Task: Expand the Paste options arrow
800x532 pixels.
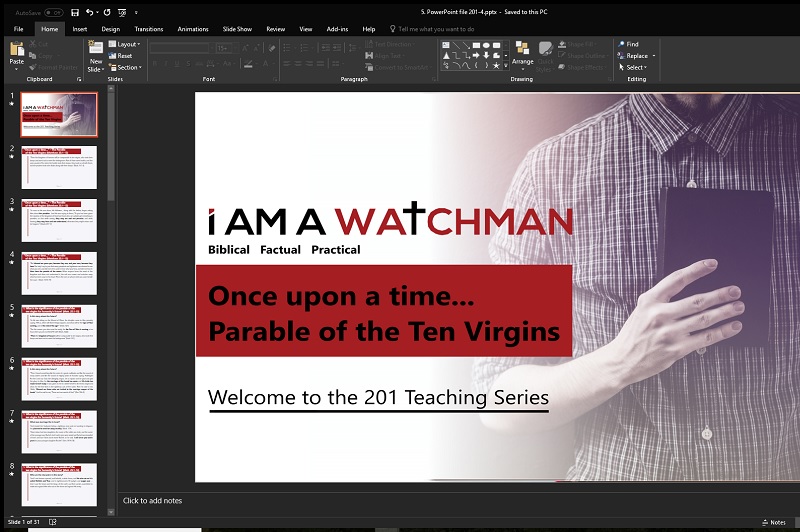Action: click(x=17, y=68)
